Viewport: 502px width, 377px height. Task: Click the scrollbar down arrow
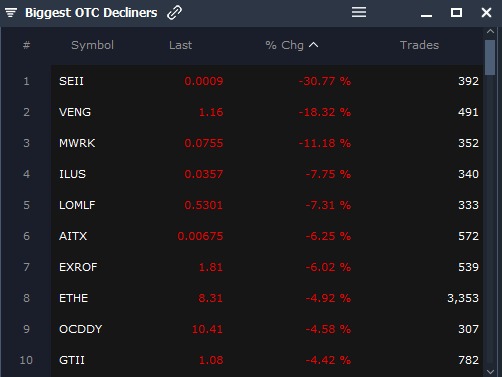coord(490,371)
